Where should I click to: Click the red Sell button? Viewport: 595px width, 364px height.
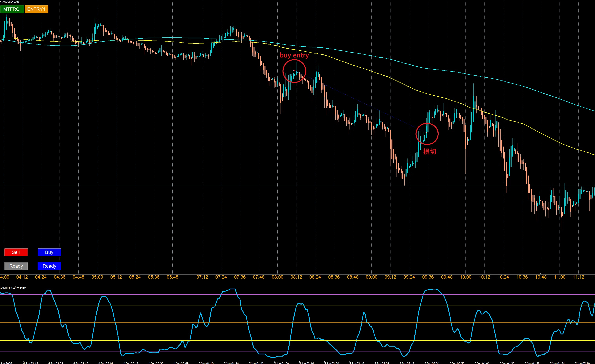[16, 252]
